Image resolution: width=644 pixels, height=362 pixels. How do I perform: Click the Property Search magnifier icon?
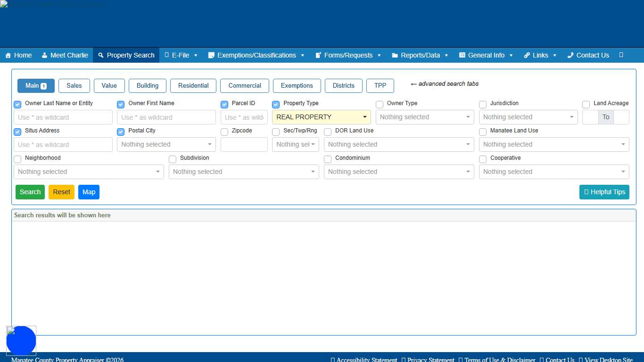point(100,55)
